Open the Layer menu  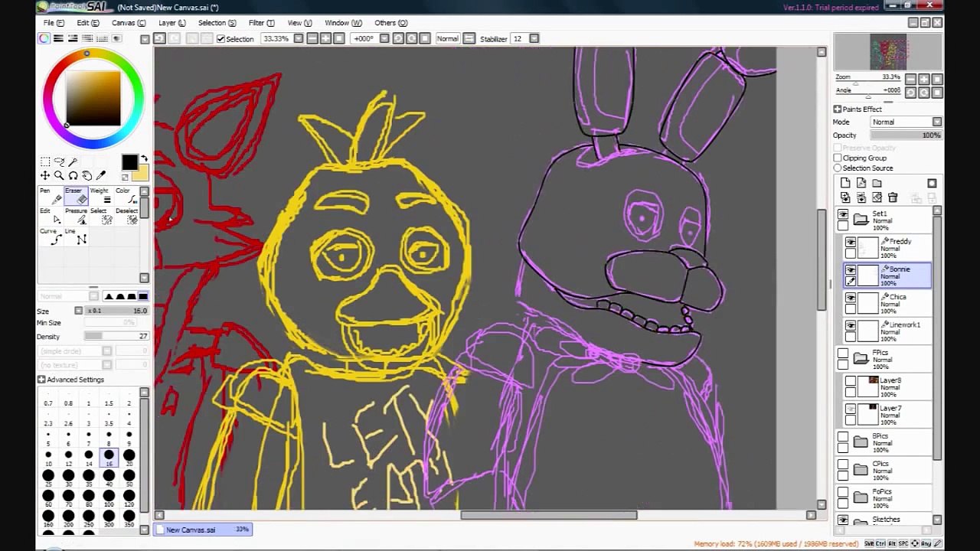pos(171,23)
